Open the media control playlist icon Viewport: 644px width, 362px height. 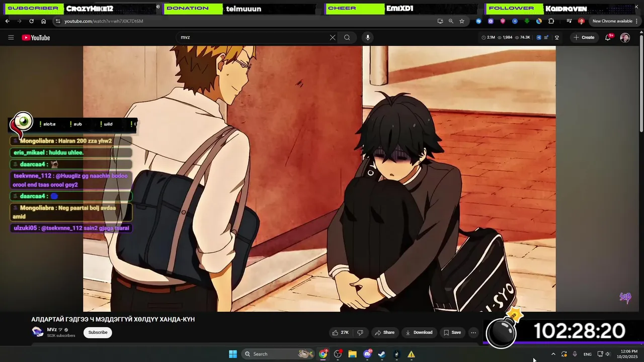569,21
